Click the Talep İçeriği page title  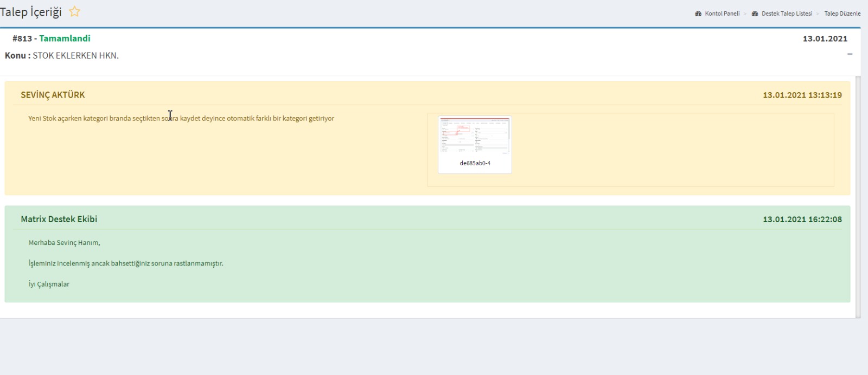click(31, 12)
